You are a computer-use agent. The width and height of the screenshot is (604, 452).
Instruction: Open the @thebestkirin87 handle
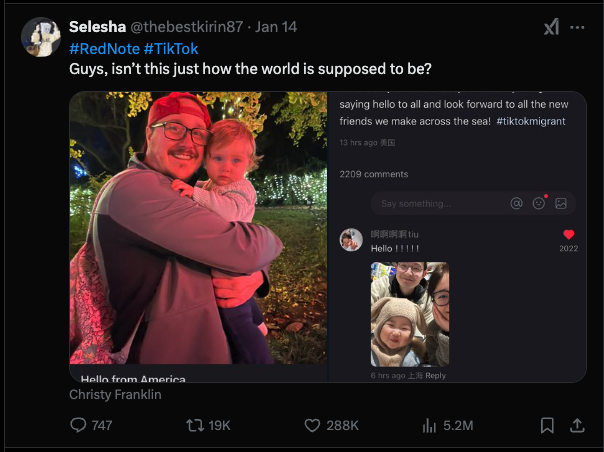[185, 27]
